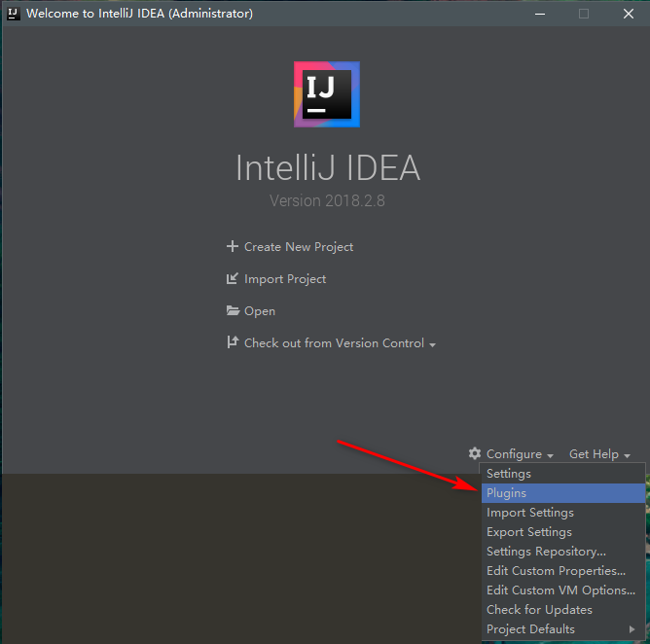Click the plus icon beside Create New Project
This screenshot has width=650, height=644.
tap(233, 246)
